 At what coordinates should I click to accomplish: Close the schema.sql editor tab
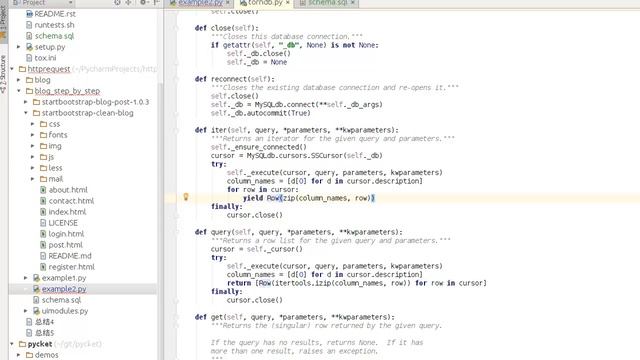tap(353, 2)
